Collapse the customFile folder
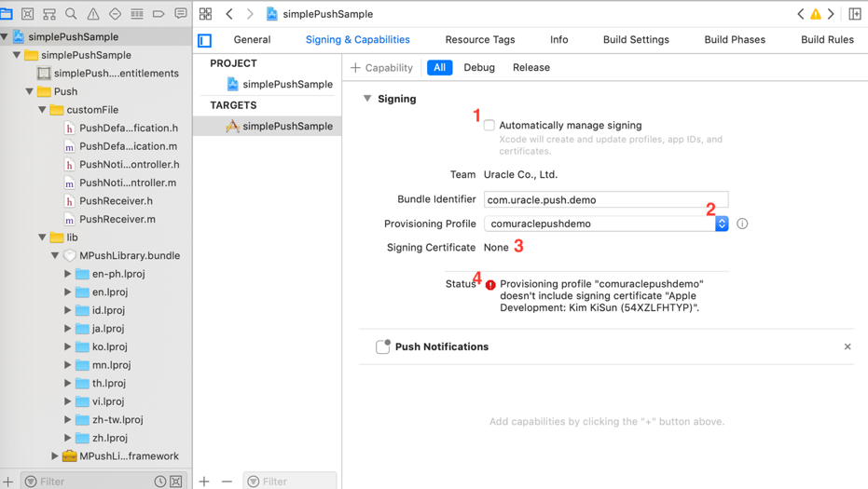 click(42, 110)
